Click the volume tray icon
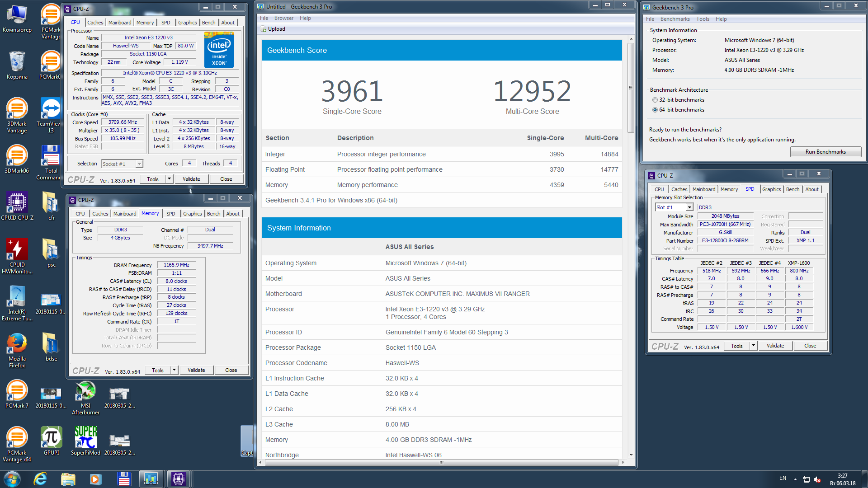The image size is (868, 488). click(x=817, y=479)
